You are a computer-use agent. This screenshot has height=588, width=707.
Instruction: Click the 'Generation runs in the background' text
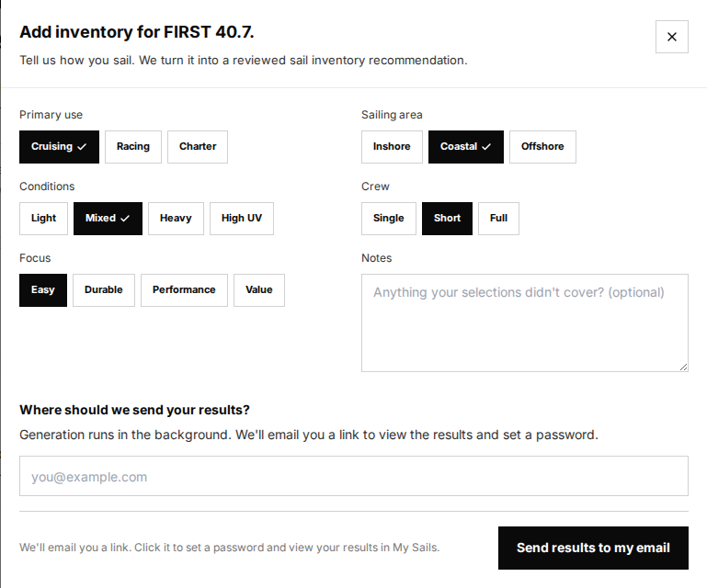pyautogui.click(x=309, y=435)
